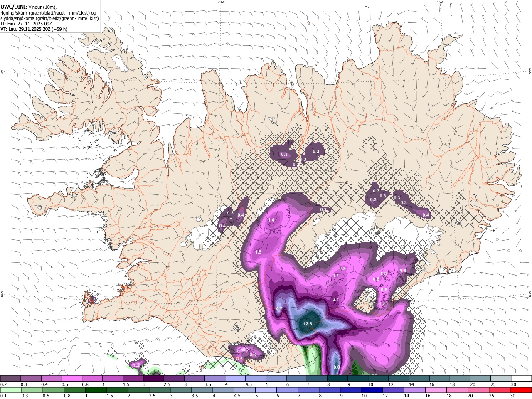
Task: Pick the bright pink snow swatch between 0.5 and 0.8
Action: coord(71,379)
